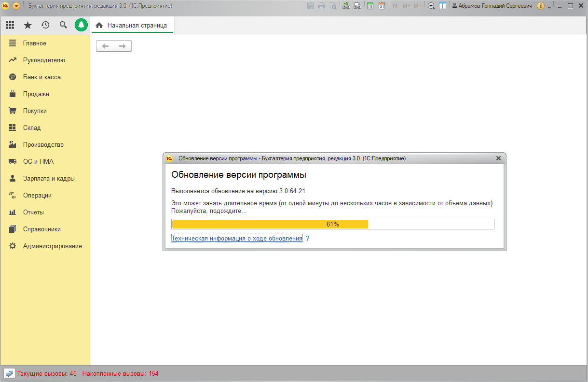Click the forward navigation arrow
The image size is (588, 382).
tap(123, 46)
